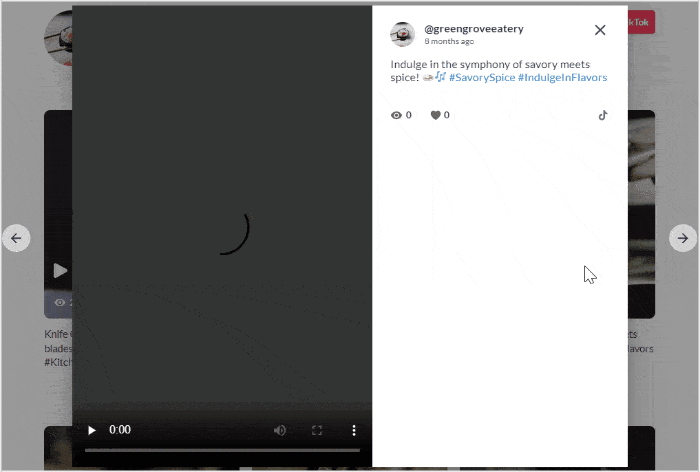Screen dimensions: 700x472
Task: Go to the next video arrow
Action: pos(683,238)
